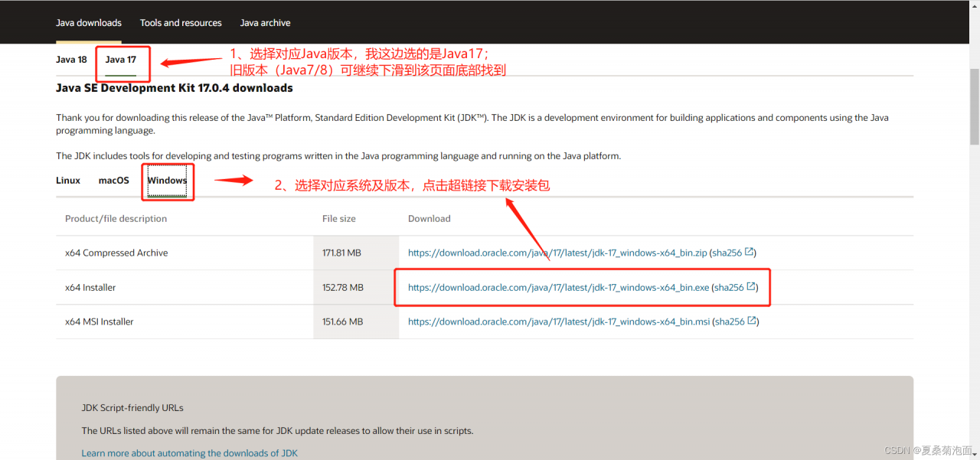Click the 'File size' column header
Image resolution: width=980 pixels, height=460 pixels.
339,219
